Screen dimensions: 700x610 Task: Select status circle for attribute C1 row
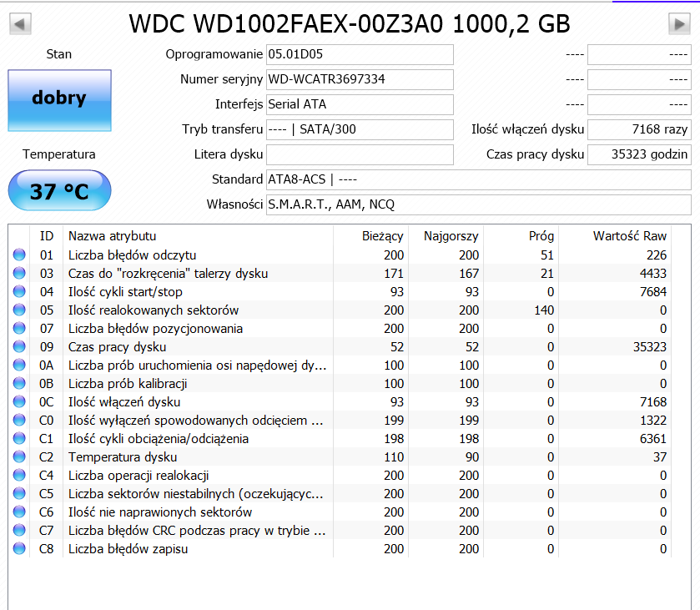click(x=19, y=438)
